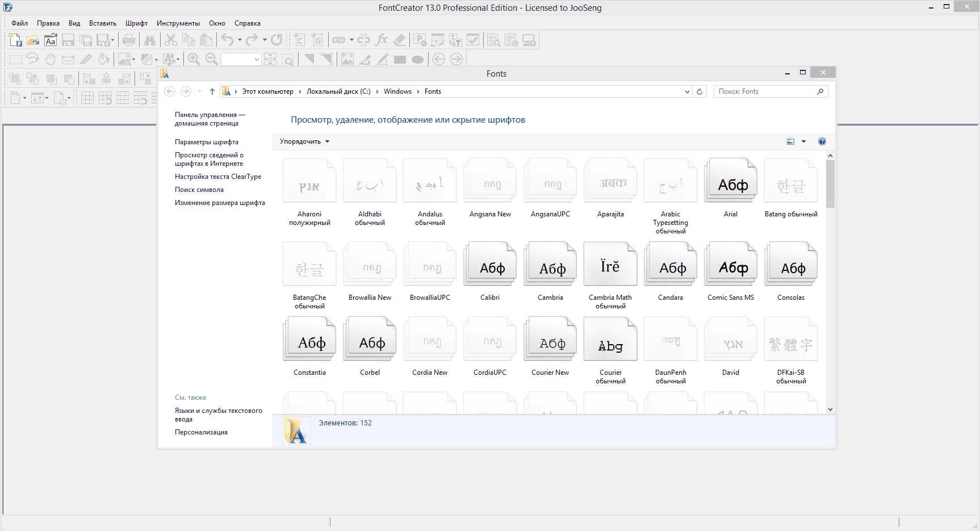980x531 pixels.
Task: Click Этот компьютер in the breadcrumb
Action: point(267,91)
